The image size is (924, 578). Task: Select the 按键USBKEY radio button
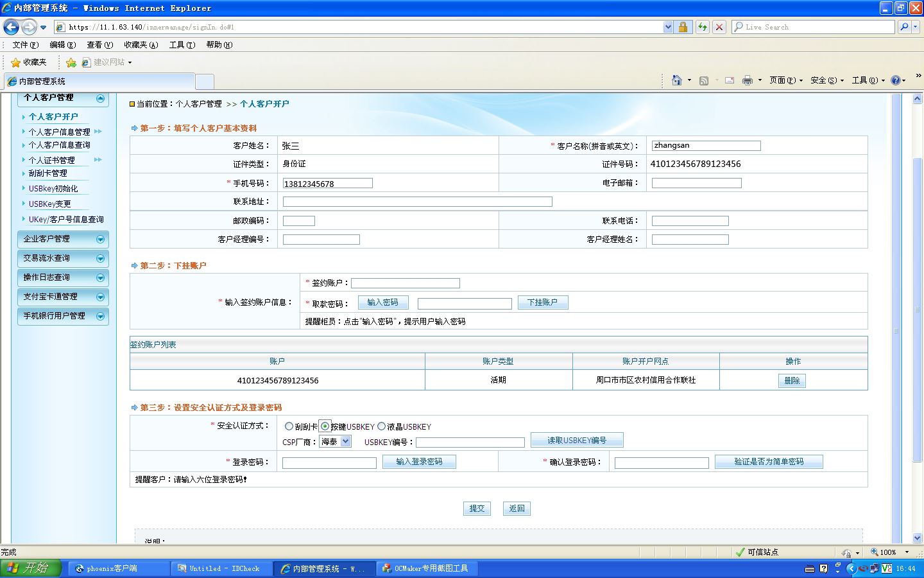coord(325,426)
